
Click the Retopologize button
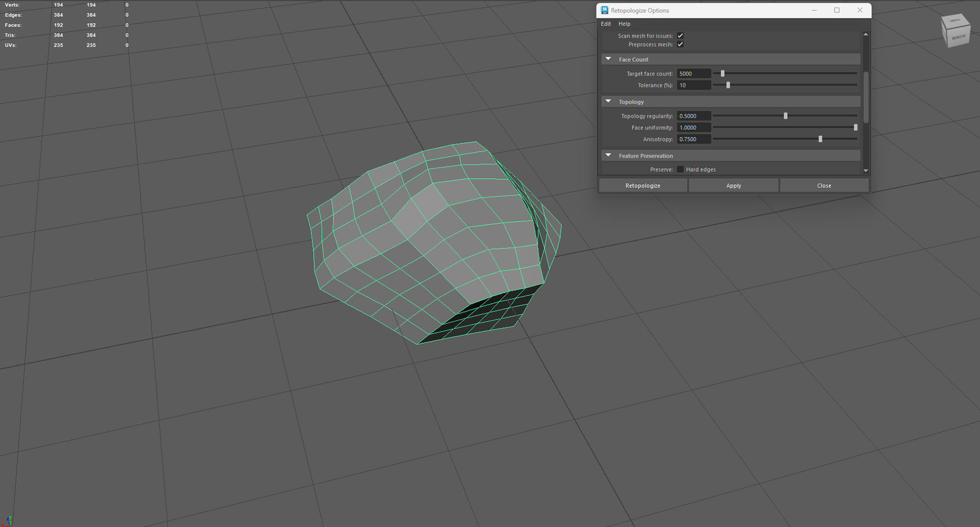(x=643, y=185)
